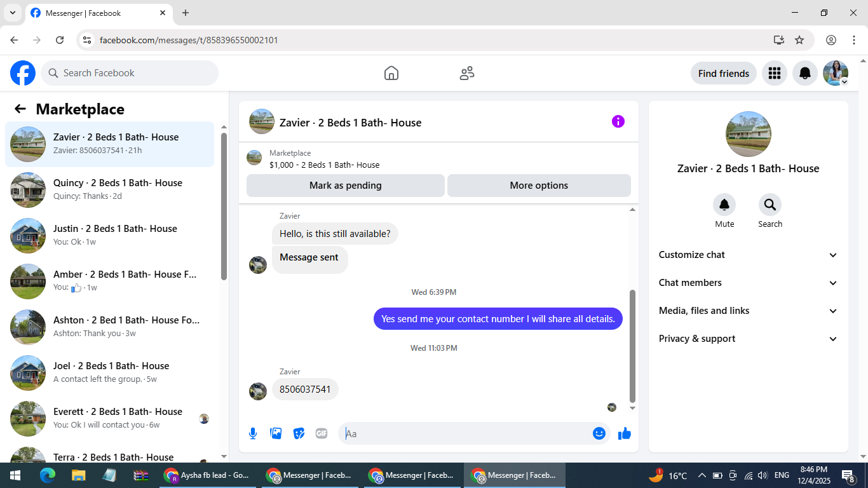Open Zavier 2 Beds 1 Bath conversation
868x488 pixels.
click(109, 144)
